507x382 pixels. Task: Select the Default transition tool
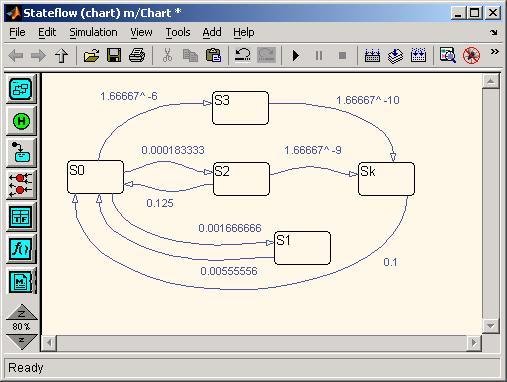tap(21, 152)
